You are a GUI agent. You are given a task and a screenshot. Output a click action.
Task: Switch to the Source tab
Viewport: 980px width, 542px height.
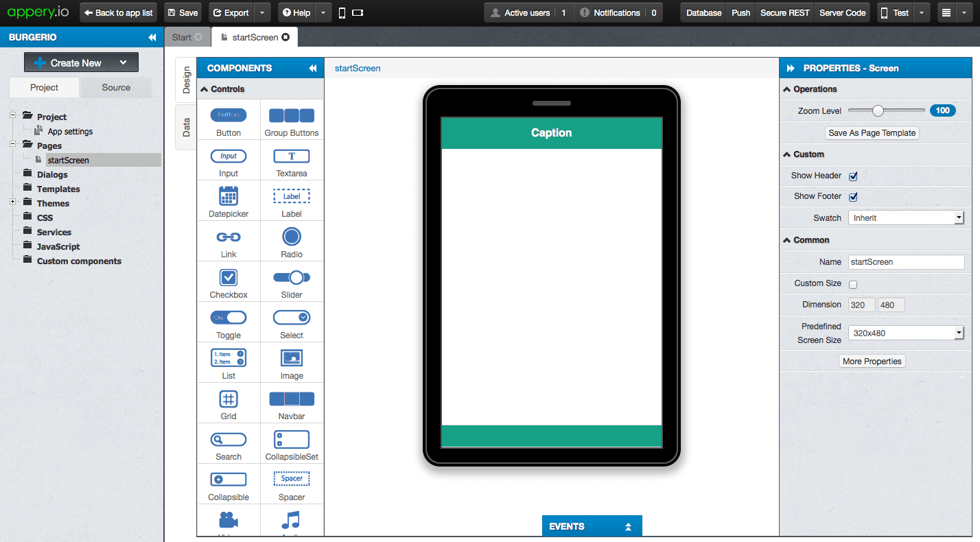click(x=116, y=88)
